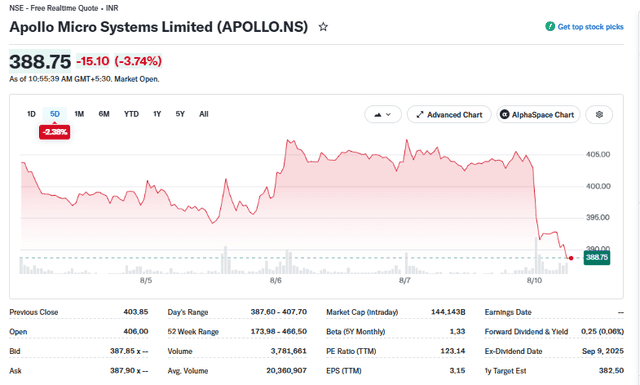
Task: Click the Ask value 387.90 x --
Action: (129, 371)
